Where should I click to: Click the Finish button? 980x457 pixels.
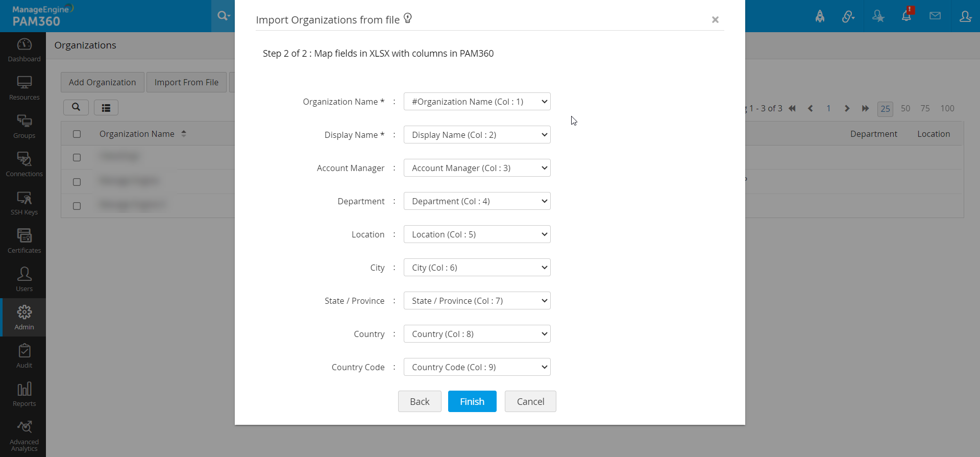(472, 401)
